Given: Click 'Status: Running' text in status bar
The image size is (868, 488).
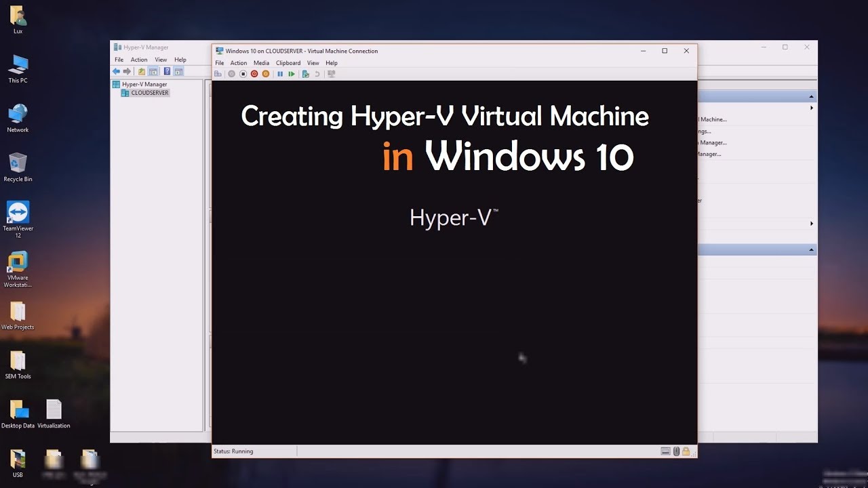Looking at the screenshot, I should tap(233, 451).
